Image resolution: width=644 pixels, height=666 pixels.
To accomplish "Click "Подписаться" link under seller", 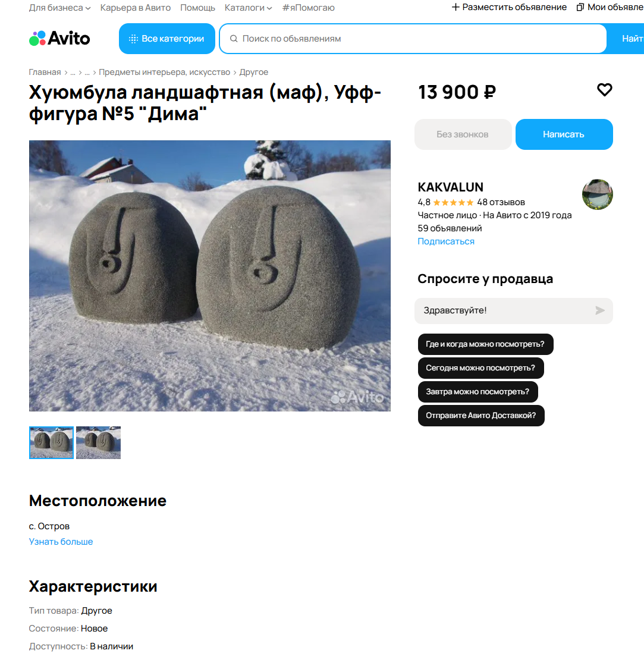I will [446, 241].
